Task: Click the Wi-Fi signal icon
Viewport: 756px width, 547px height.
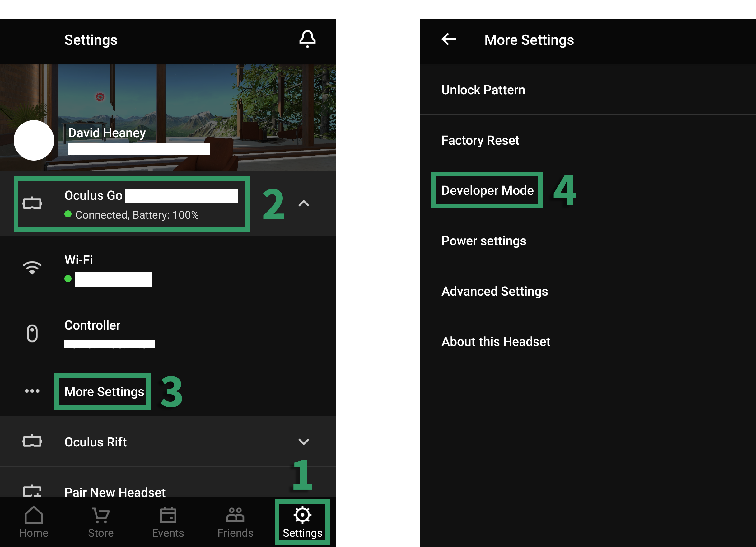Action: click(32, 268)
